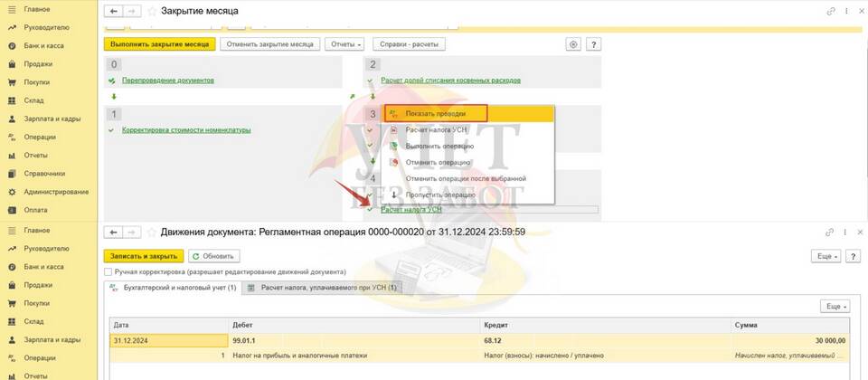Open help question mark in Движения документа window
Image resolution: width=868 pixels, height=380 pixels.
[x=853, y=256]
